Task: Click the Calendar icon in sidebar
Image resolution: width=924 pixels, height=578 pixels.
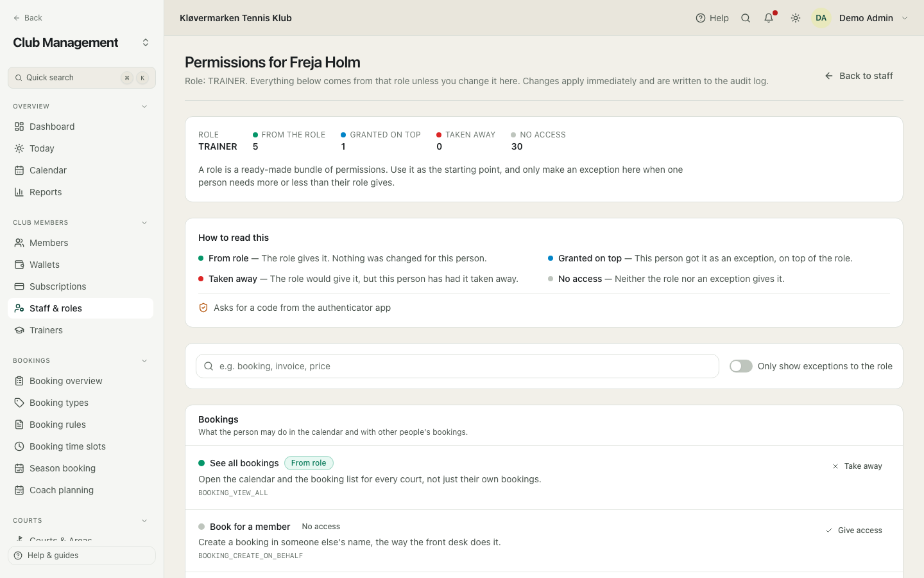Action: [x=19, y=170]
